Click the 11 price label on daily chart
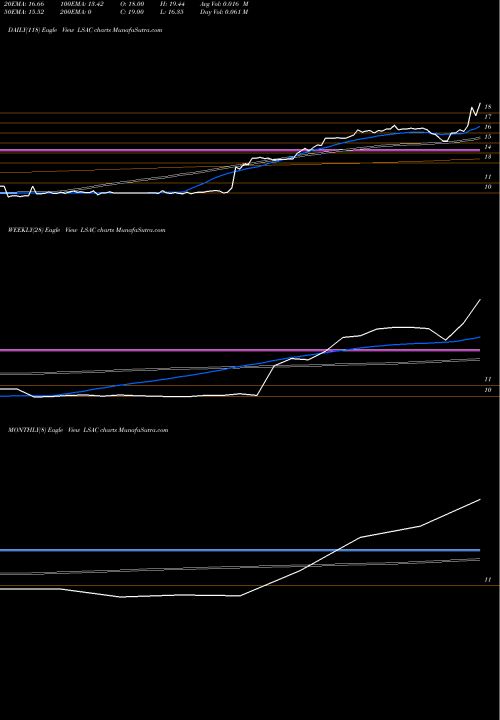 point(488,177)
